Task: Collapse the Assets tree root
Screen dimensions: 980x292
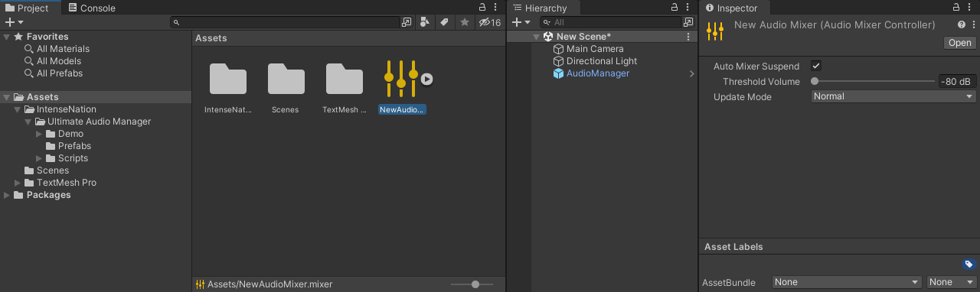Action: pyautogui.click(x=7, y=97)
